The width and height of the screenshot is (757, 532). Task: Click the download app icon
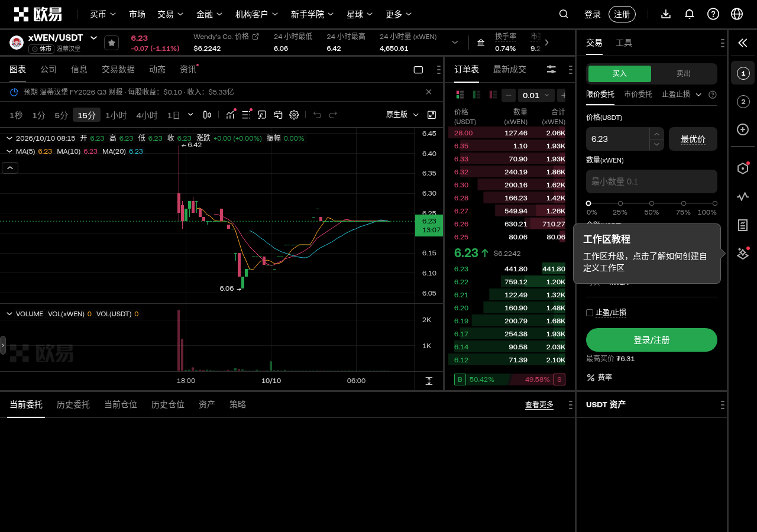[x=666, y=14]
